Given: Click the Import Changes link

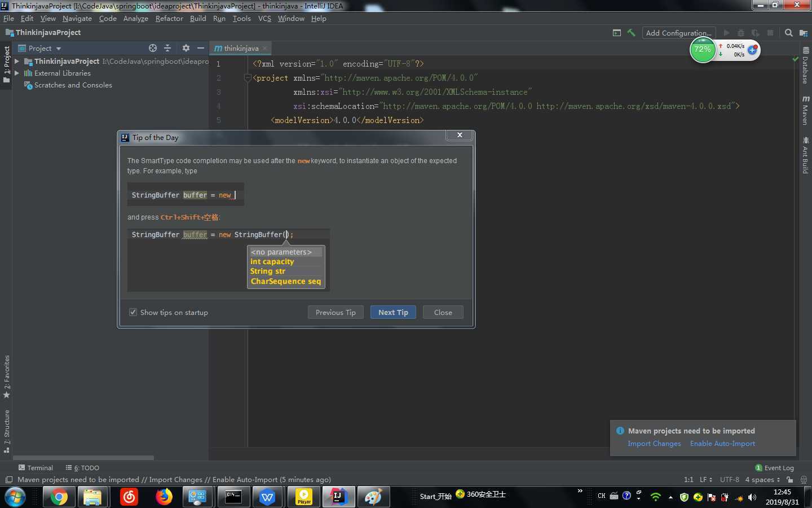Looking at the screenshot, I should point(654,444).
